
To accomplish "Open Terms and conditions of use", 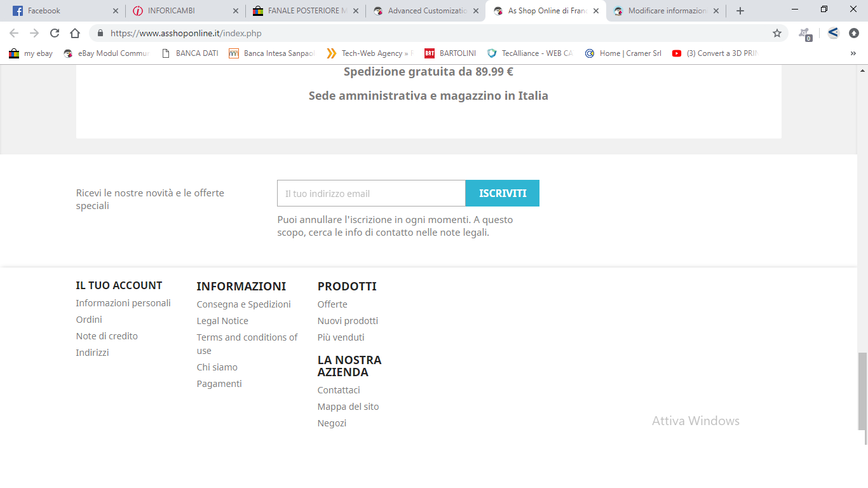I will (247, 344).
